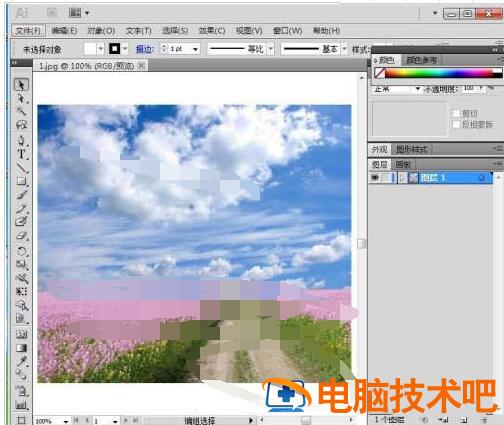
Task: Select the Pencil tool
Action: (21, 208)
